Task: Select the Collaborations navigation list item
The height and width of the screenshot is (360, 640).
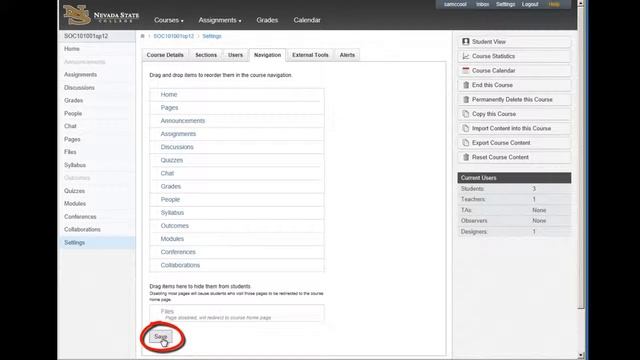Action: pos(237,265)
